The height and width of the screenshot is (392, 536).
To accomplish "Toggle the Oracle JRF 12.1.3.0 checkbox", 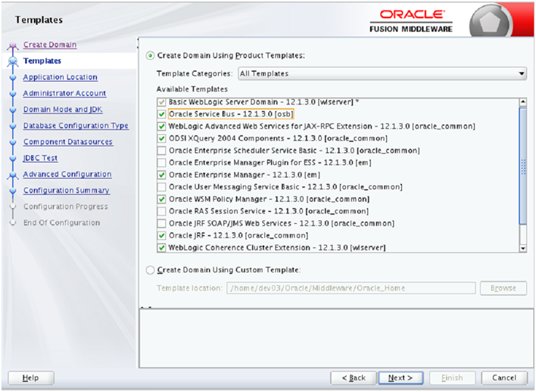I will pyautogui.click(x=161, y=235).
